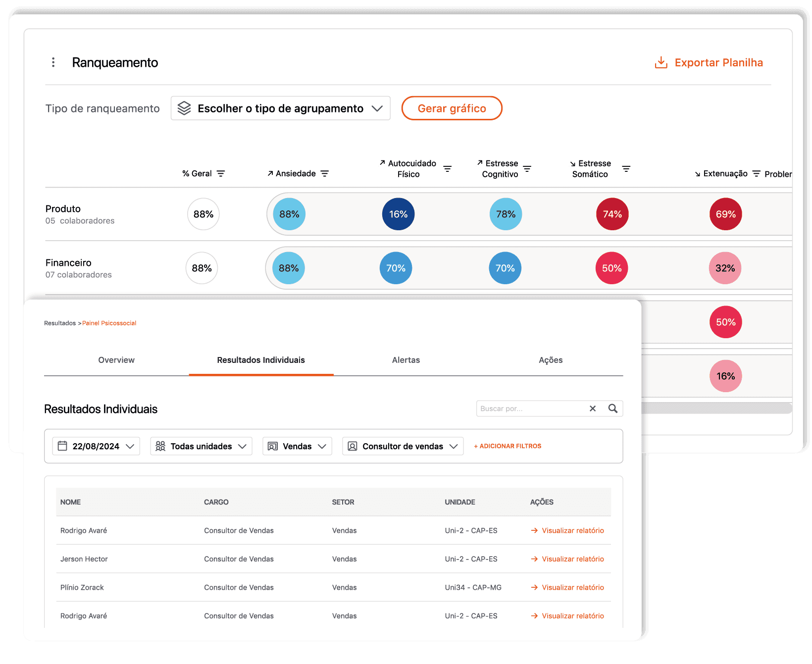Open the three-dot menu beside Ranqueamento
This screenshot has width=812, height=664.
pos(53,62)
